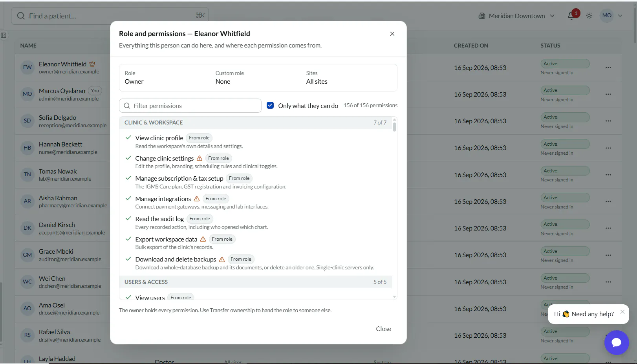
Task: Click the Filter permissions input
Action: (190, 106)
